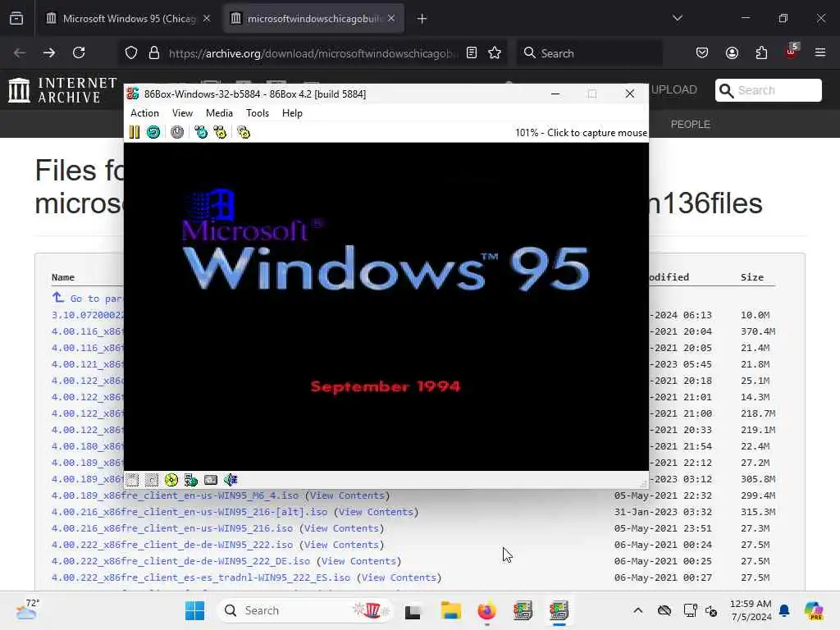The height and width of the screenshot is (630, 840).
Task: Click the uBlock extension icon with badge
Action: tap(792, 52)
